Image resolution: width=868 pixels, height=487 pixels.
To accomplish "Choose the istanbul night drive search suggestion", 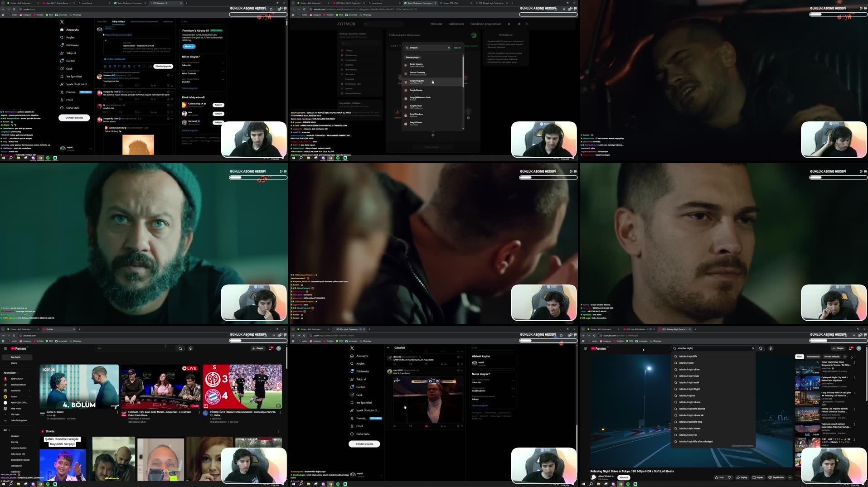I will pyautogui.click(x=713, y=370).
